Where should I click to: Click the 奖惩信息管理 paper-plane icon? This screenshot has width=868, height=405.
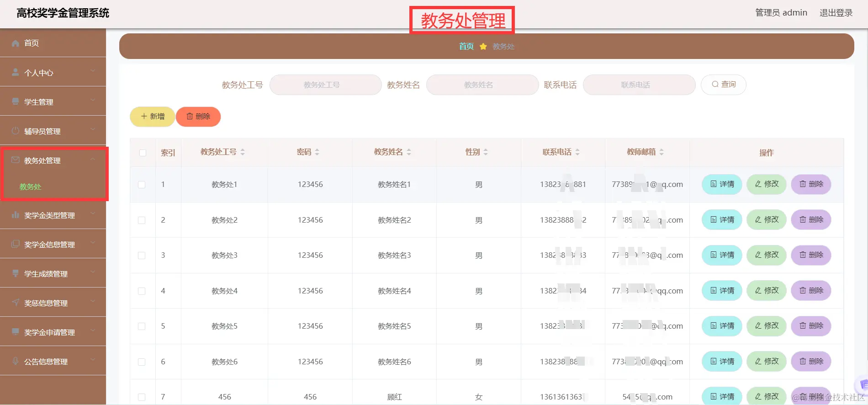[x=16, y=303]
